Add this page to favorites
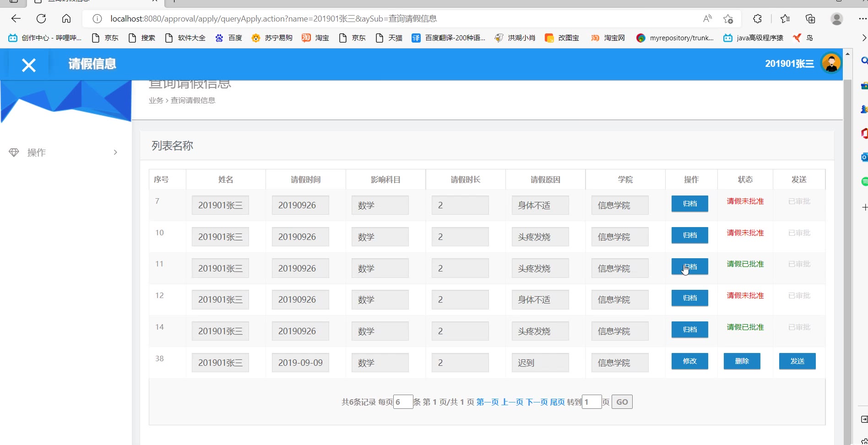 [728, 19]
